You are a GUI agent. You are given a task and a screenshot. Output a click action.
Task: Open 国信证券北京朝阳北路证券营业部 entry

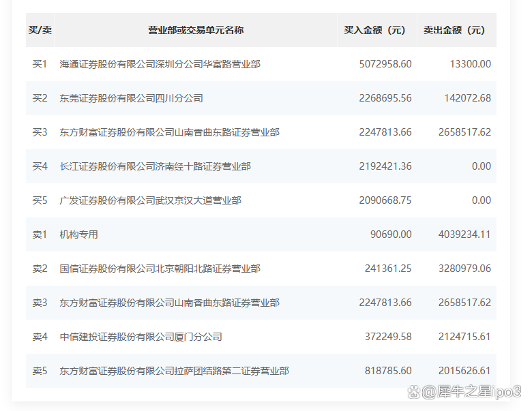click(160, 269)
